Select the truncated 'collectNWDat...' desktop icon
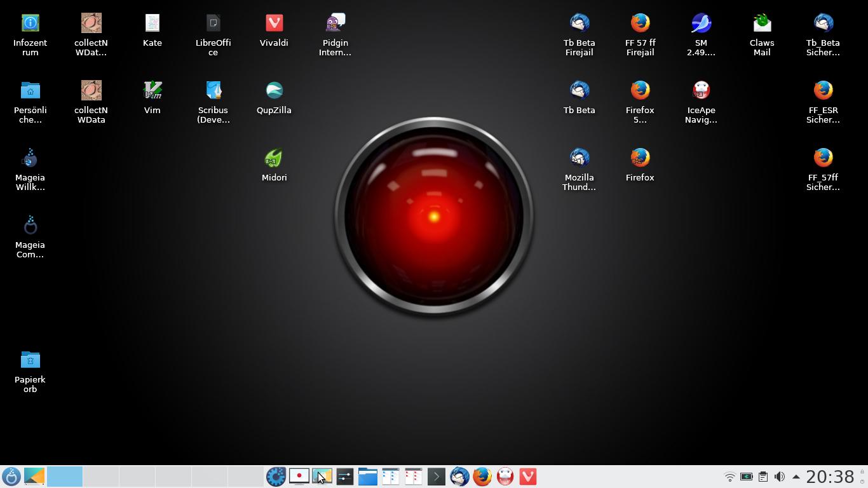This screenshot has width=868, height=488. point(91,34)
